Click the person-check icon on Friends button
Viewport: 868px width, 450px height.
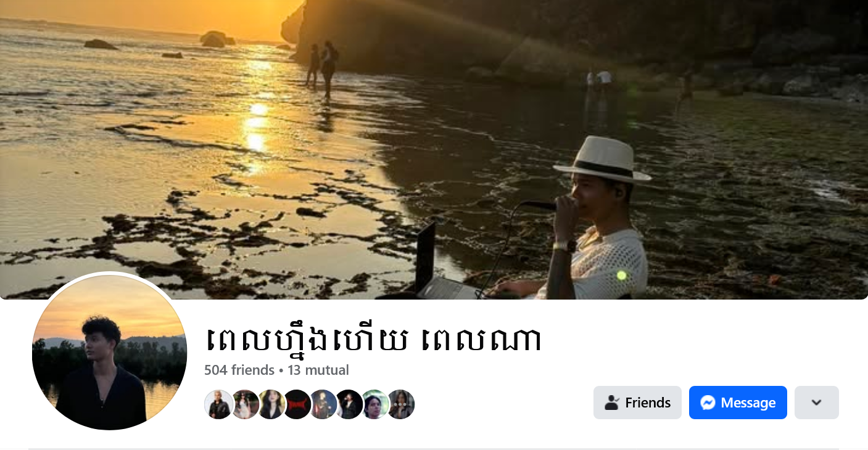pyautogui.click(x=611, y=403)
